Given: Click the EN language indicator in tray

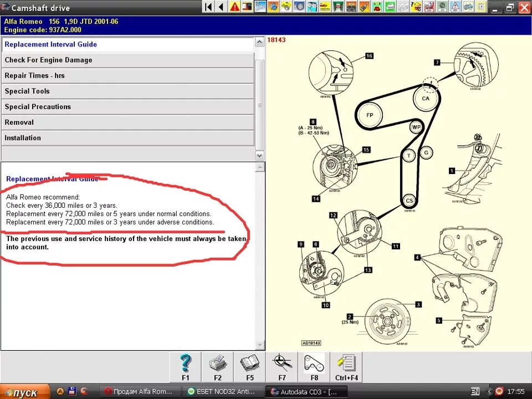Looking at the screenshot, I should tap(475, 392).
